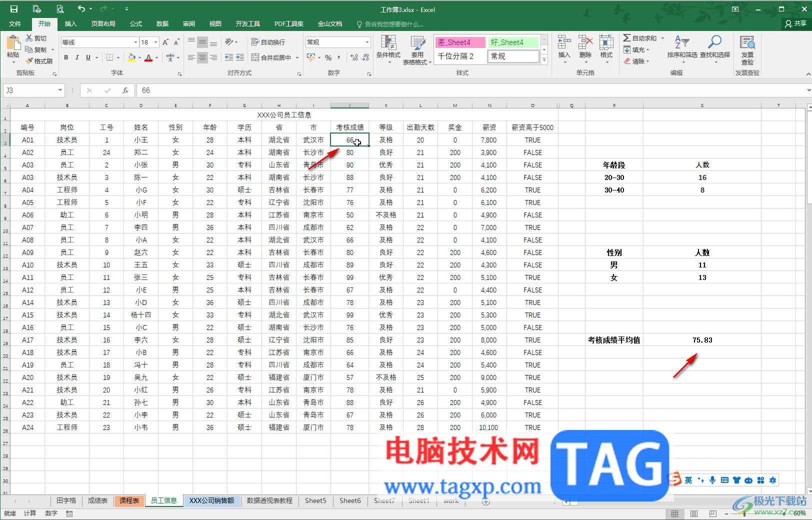Increase decimal places
Screen dimensions: 812x520
tap(354, 57)
